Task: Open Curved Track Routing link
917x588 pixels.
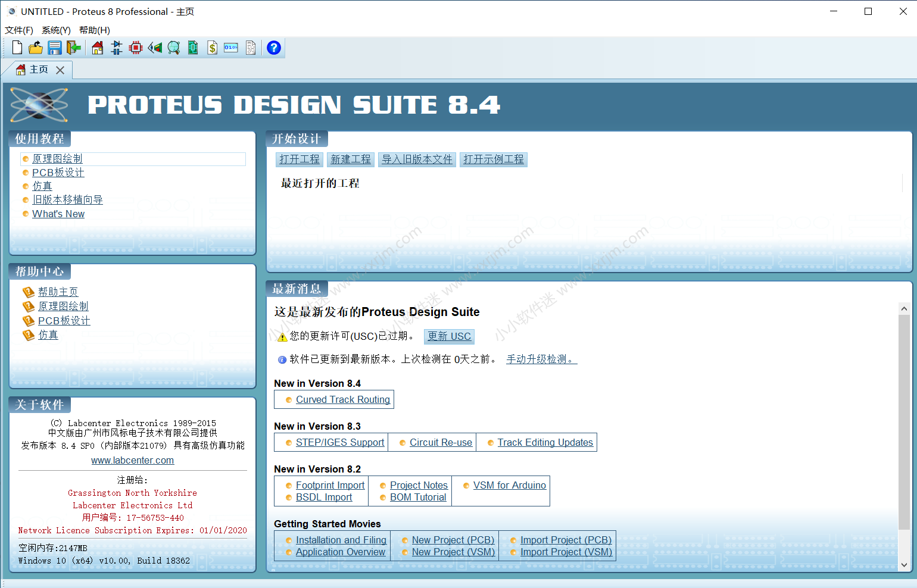Action: coord(343,399)
